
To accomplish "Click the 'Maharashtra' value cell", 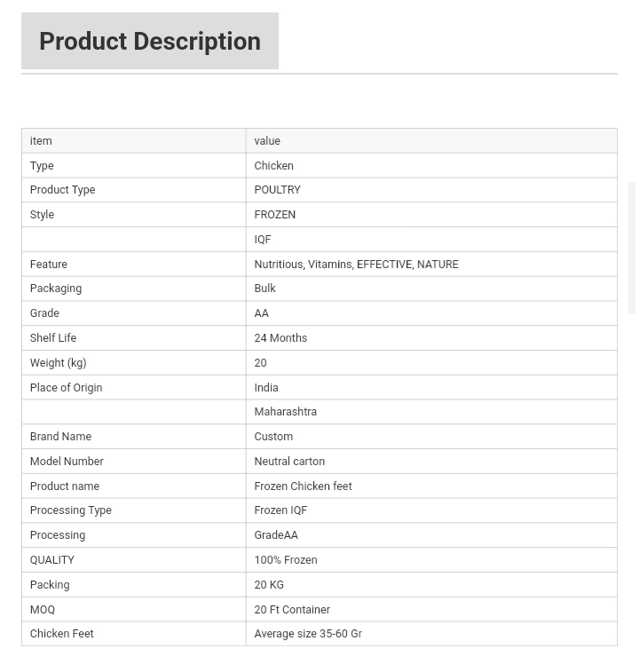I will tap(431, 412).
